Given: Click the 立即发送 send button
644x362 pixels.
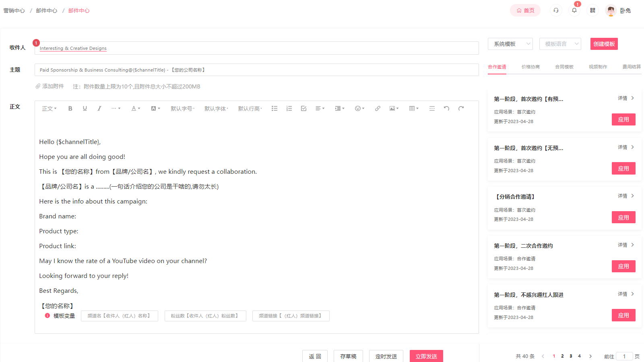Looking at the screenshot, I should point(426,356).
